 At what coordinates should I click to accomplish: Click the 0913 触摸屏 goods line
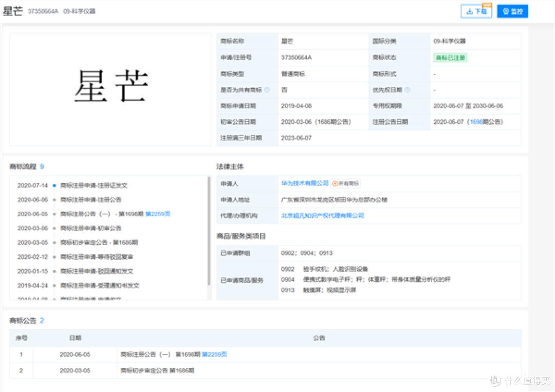tap(319, 290)
